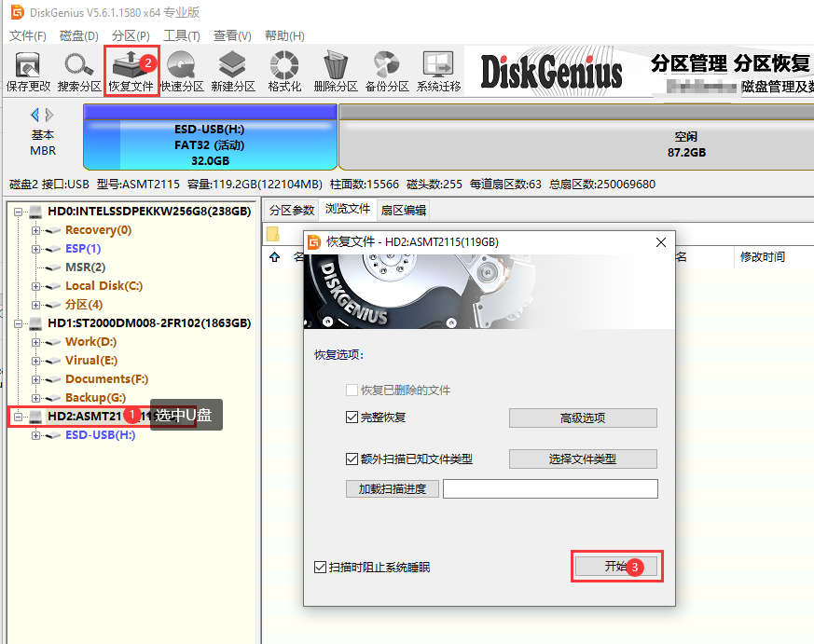Click the drive icon beside Work(D:)

point(52,342)
